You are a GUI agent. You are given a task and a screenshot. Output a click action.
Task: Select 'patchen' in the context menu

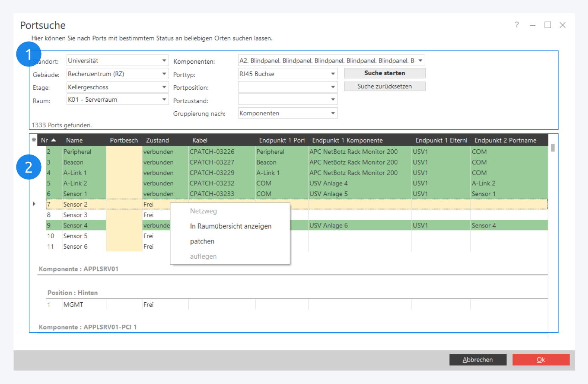(202, 241)
